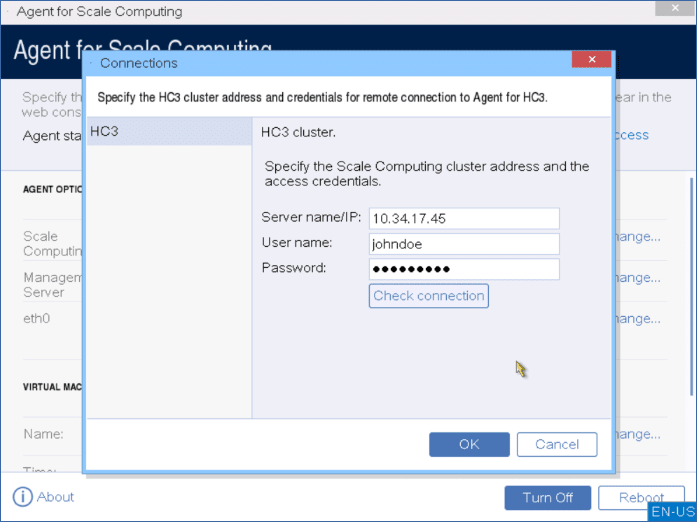Click the eth0 label in main window
Image resolution: width=697 pixels, height=522 pixels.
(36, 318)
